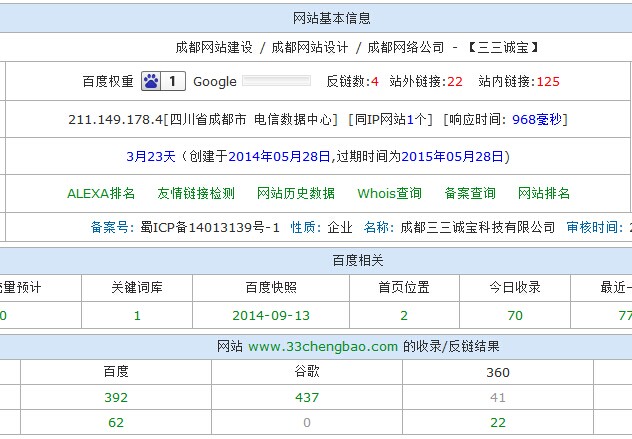This screenshot has width=632, height=439.
Task: Click expiry date 2015年05月28日
Action: pos(452,156)
